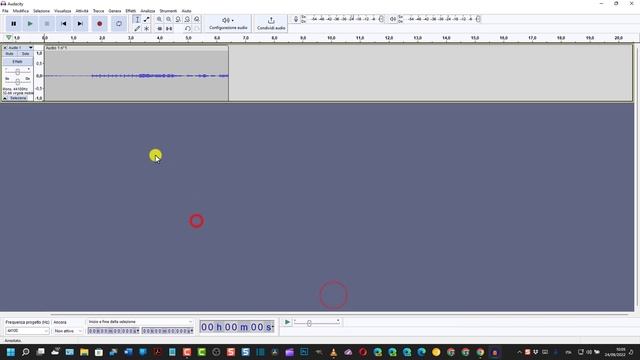640x360 pixels.
Task: Click the speaker playback meter icon
Action: click(x=393, y=19)
